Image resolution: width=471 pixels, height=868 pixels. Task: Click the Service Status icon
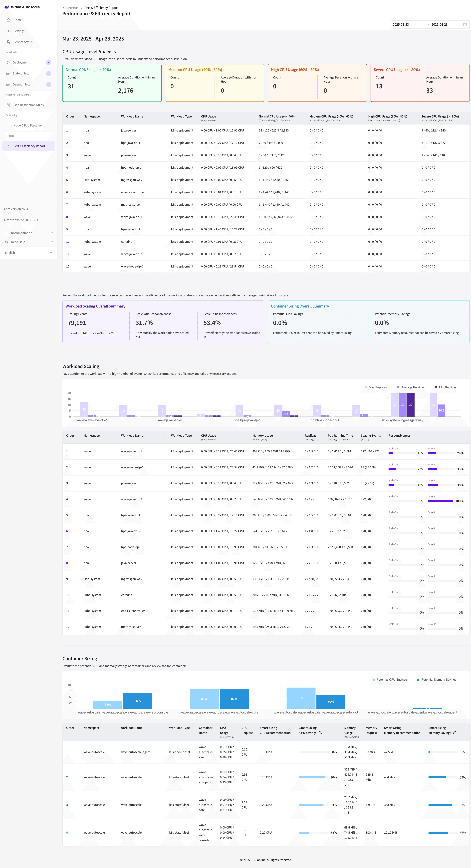(x=8, y=42)
